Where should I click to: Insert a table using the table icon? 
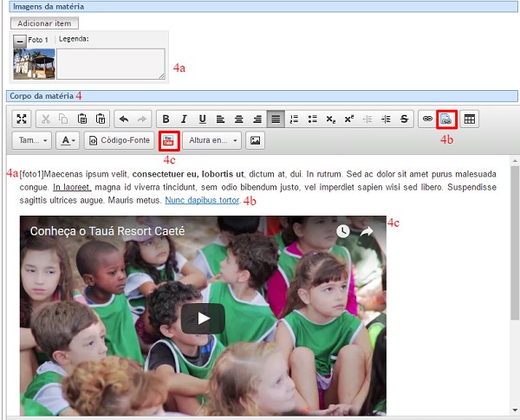coord(469,119)
